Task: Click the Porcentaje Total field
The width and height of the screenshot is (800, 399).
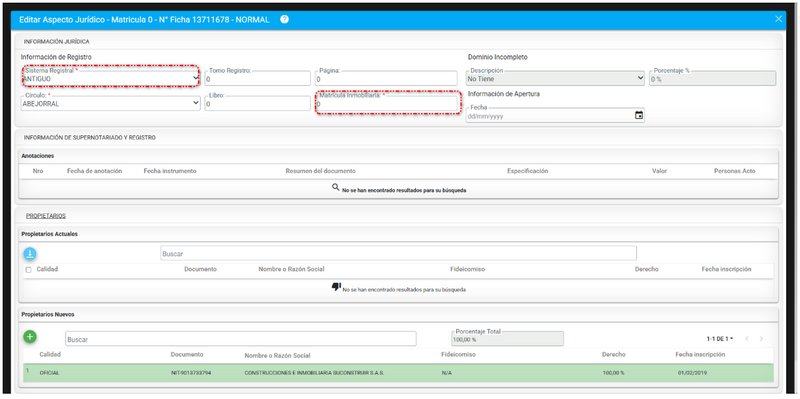Action: 507,338
